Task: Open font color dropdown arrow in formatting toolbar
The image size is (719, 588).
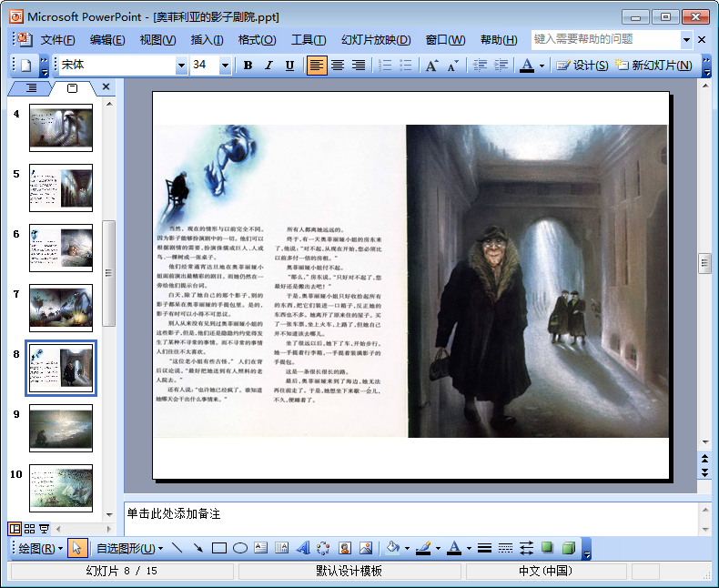Action: coord(542,66)
